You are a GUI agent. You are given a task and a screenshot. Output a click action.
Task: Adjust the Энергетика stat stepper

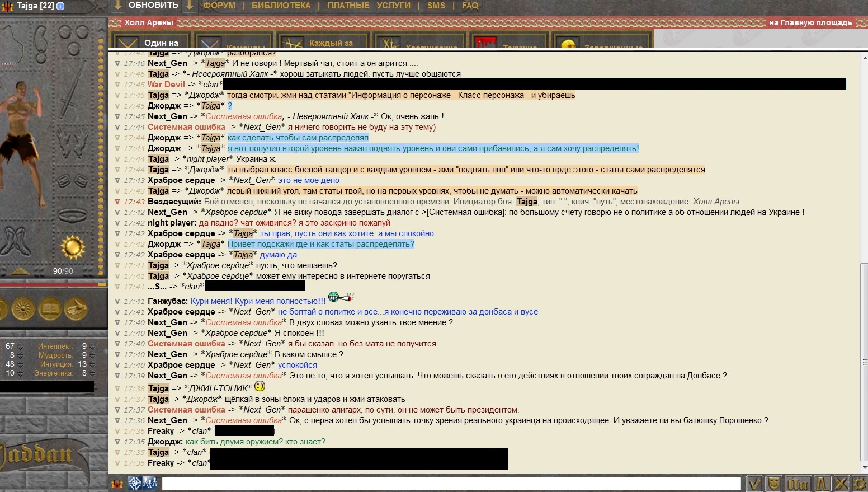[92, 373]
